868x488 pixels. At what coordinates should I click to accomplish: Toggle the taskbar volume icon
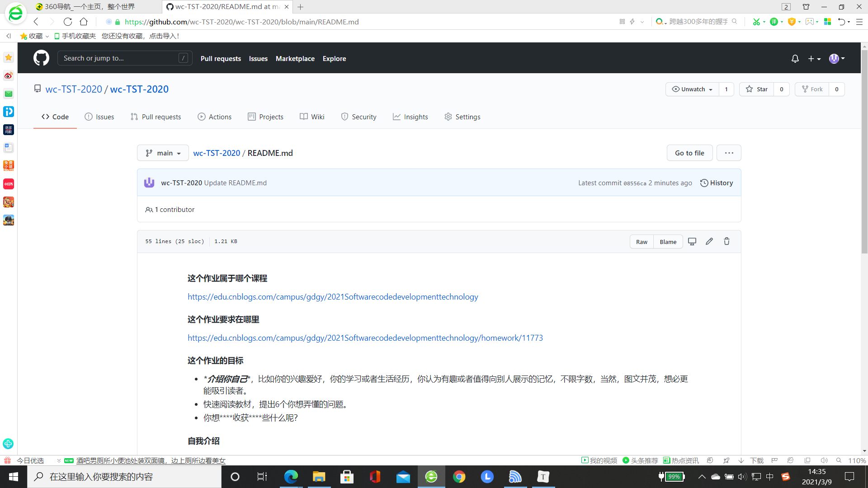click(x=742, y=477)
